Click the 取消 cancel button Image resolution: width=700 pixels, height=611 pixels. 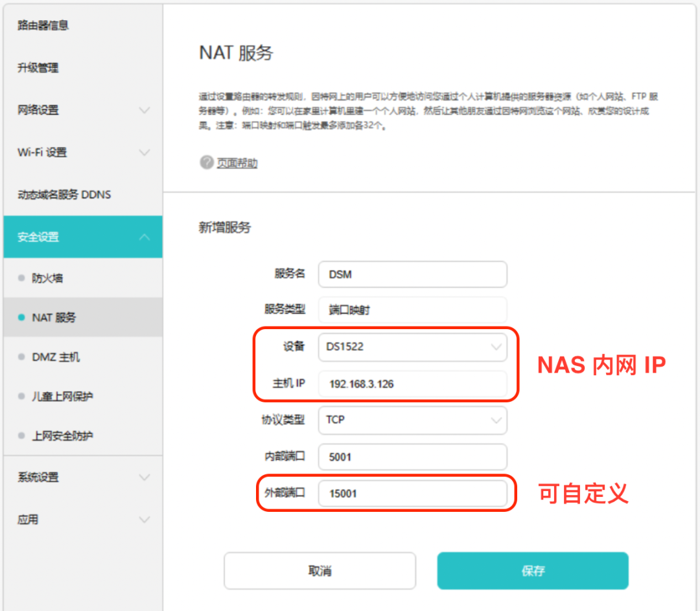tap(320, 571)
